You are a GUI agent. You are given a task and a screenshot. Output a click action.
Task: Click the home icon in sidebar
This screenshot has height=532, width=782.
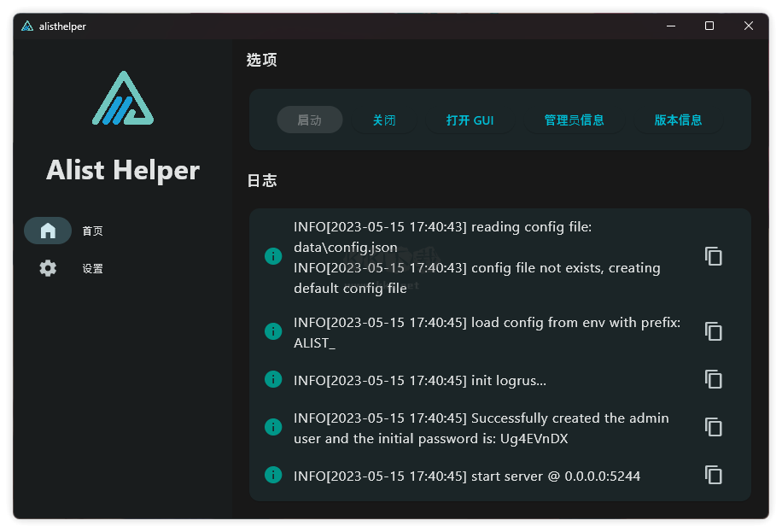pos(48,231)
